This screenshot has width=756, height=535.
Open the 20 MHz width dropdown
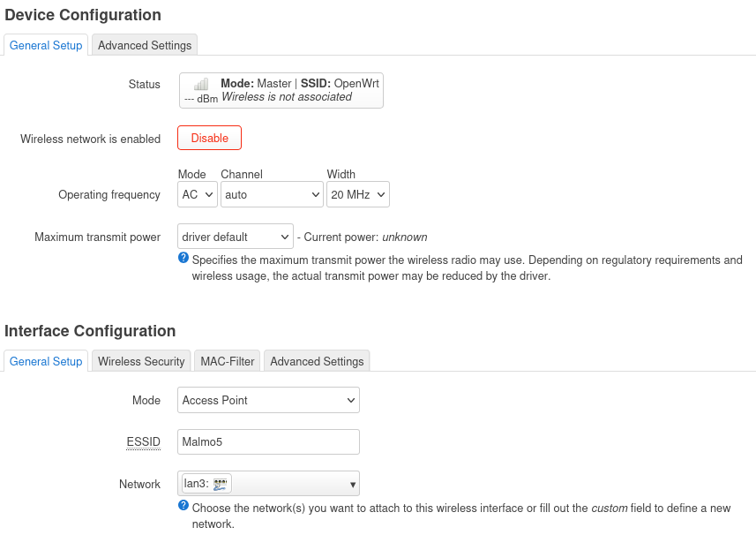(357, 194)
